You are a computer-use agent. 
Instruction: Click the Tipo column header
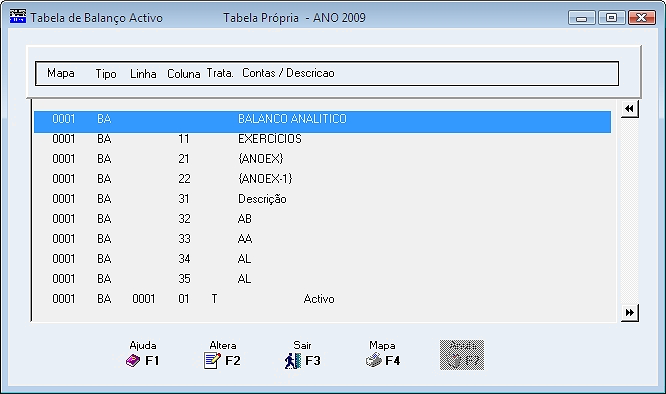pos(106,74)
